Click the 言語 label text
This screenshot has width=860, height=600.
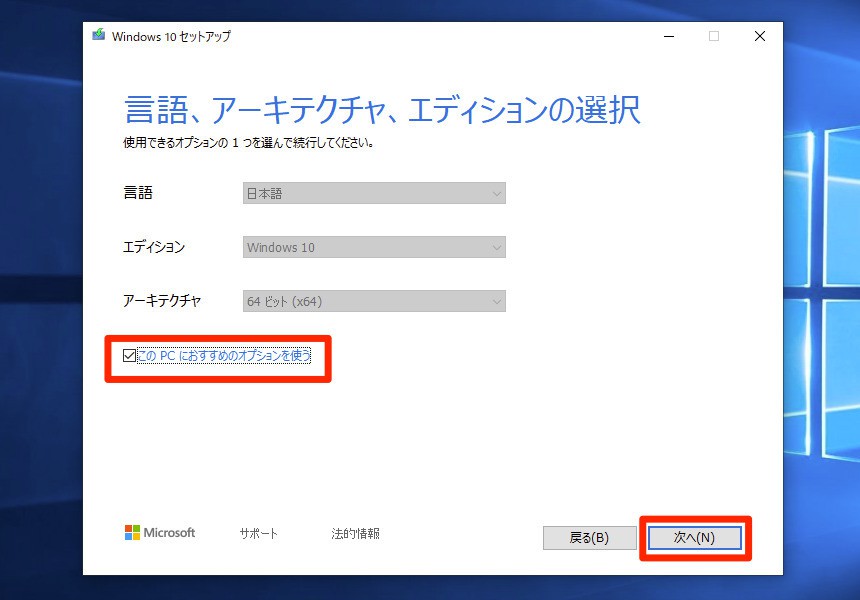138,193
